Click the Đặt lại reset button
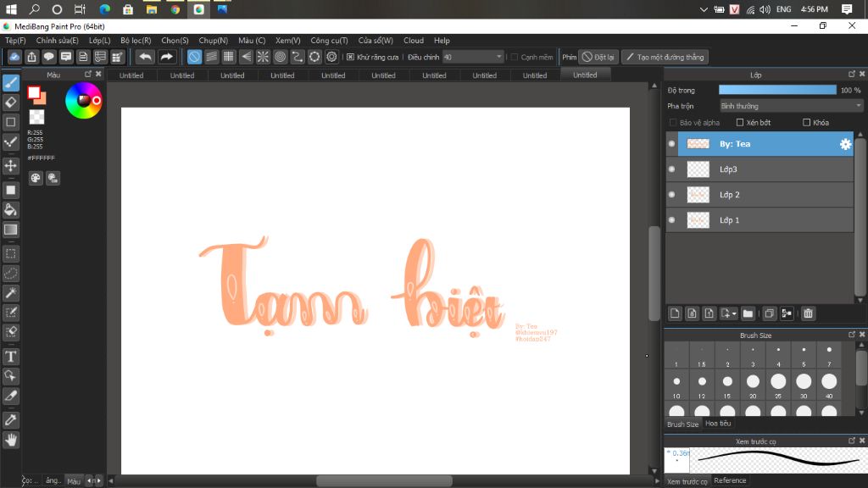868x488 pixels. [598, 57]
